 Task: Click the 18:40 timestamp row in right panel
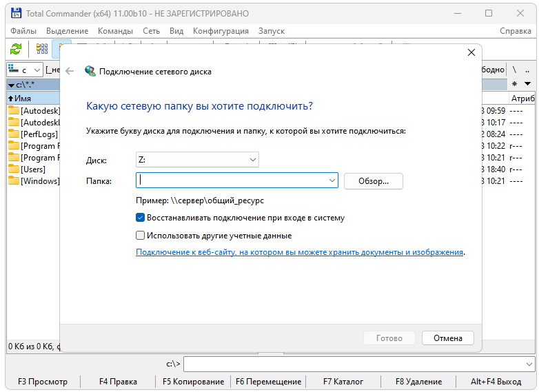click(x=508, y=169)
